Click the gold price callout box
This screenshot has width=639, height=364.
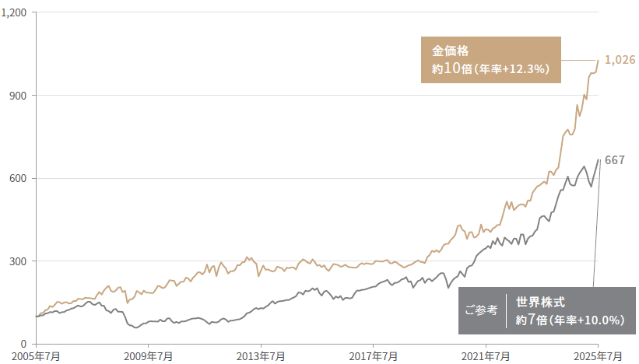[x=491, y=60]
